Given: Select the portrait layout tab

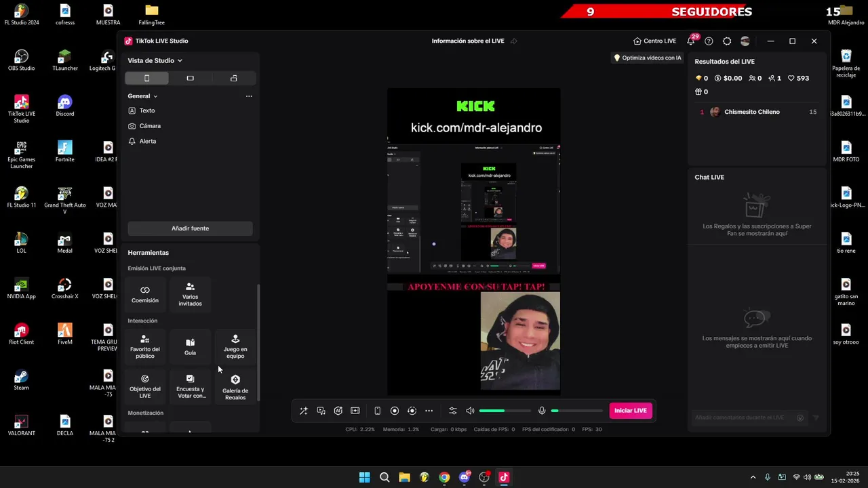Looking at the screenshot, I should click(146, 78).
